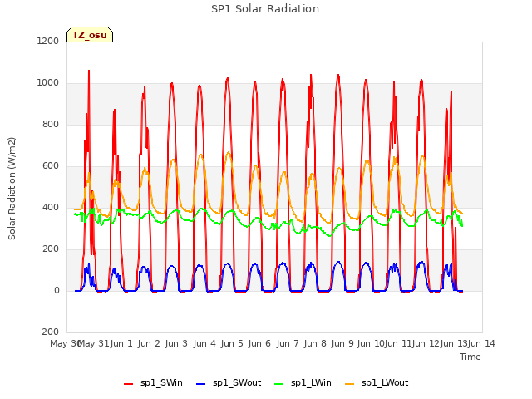The width and height of the screenshot is (532, 399).
Task: Click the May 31 x-axis tick label
Action: [x=93, y=343]
